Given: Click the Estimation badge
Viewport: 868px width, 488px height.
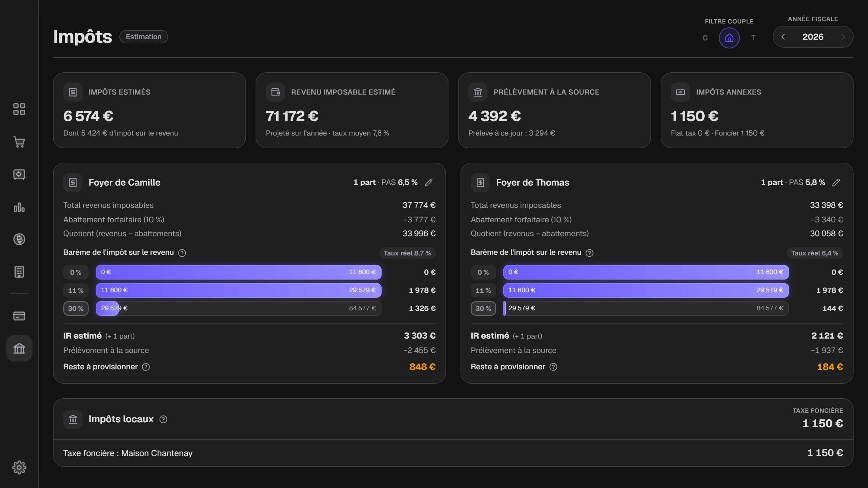Looking at the screenshot, I should (x=143, y=37).
